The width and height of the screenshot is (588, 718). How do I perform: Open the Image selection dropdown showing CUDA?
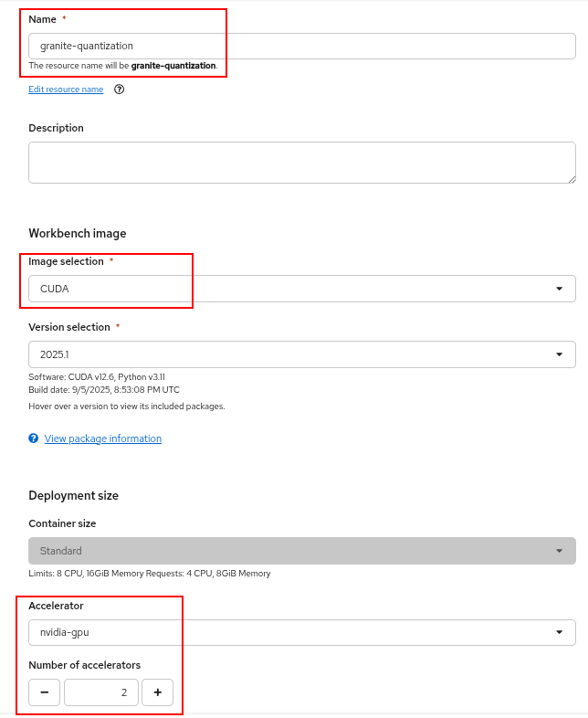coord(301,289)
